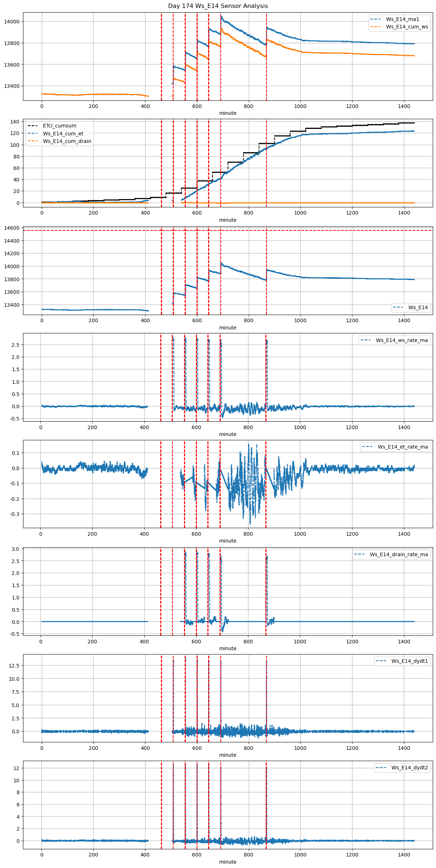Click the minute axis label under the bottom plot
Viewport: 436px width, 868px height.
(x=228, y=862)
